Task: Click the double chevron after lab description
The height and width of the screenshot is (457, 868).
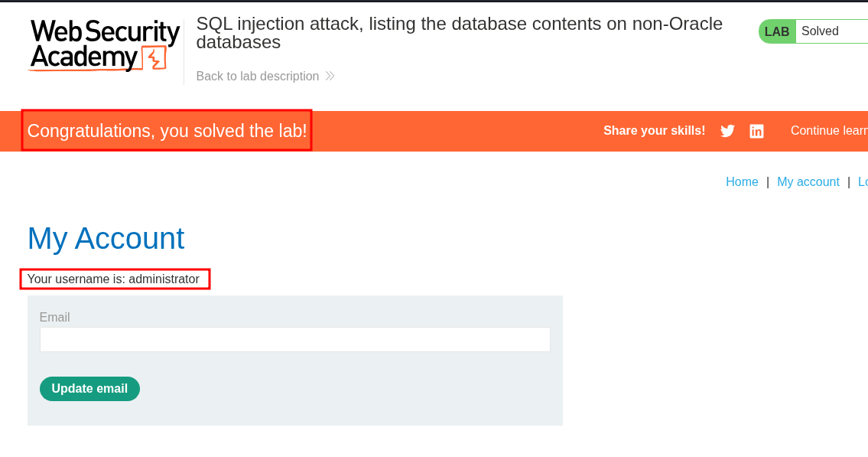Action: pos(330,76)
